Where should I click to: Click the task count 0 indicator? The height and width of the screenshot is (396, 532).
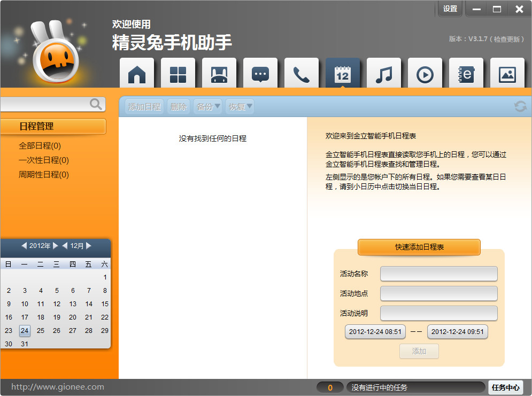[x=330, y=387]
